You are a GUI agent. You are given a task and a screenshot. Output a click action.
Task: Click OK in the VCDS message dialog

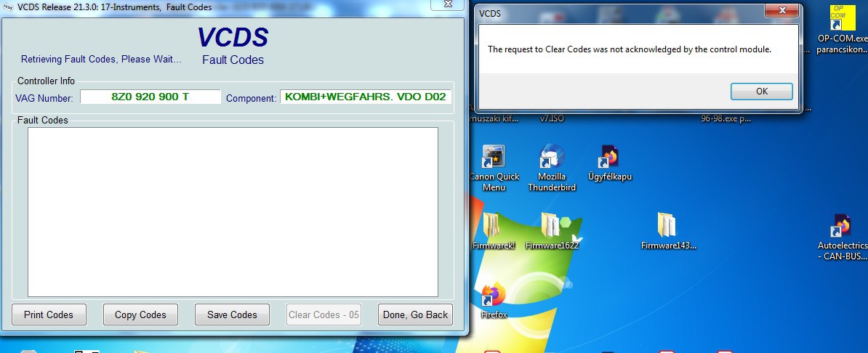coord(761,92)
